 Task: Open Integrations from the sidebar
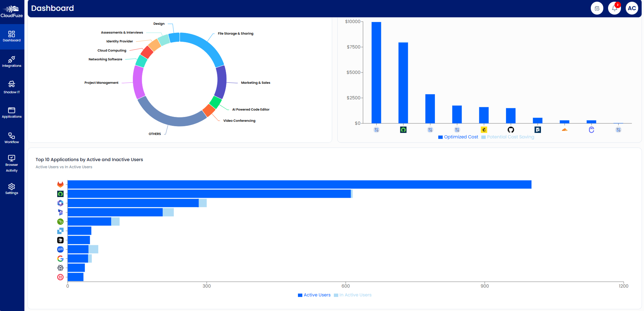click(x=12, y=61)
